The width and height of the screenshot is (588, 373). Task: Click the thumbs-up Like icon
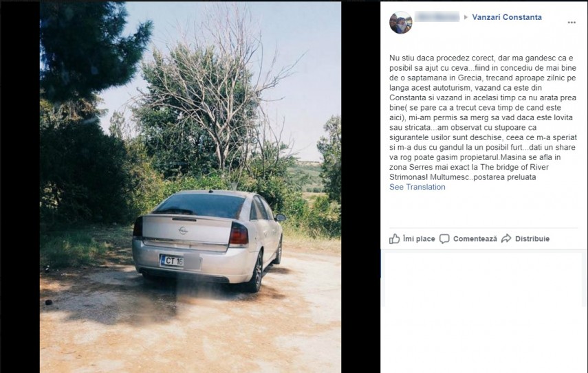tap(394, 238)
